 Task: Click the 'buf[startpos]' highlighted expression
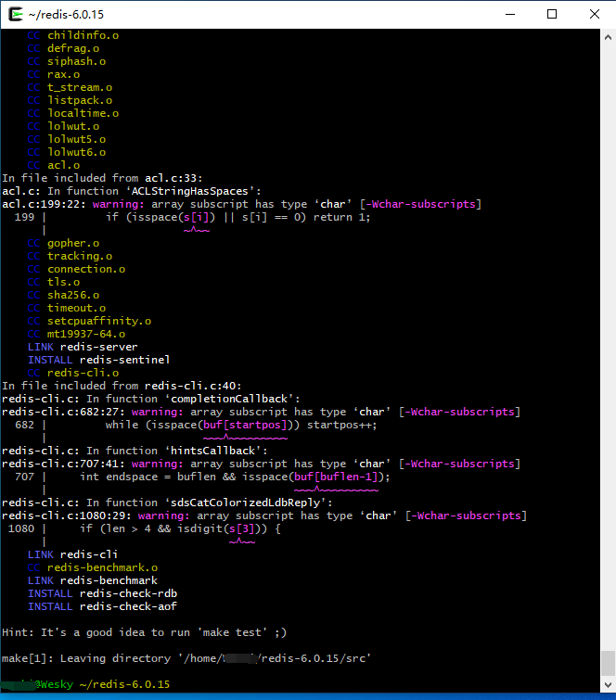point(245,425)
